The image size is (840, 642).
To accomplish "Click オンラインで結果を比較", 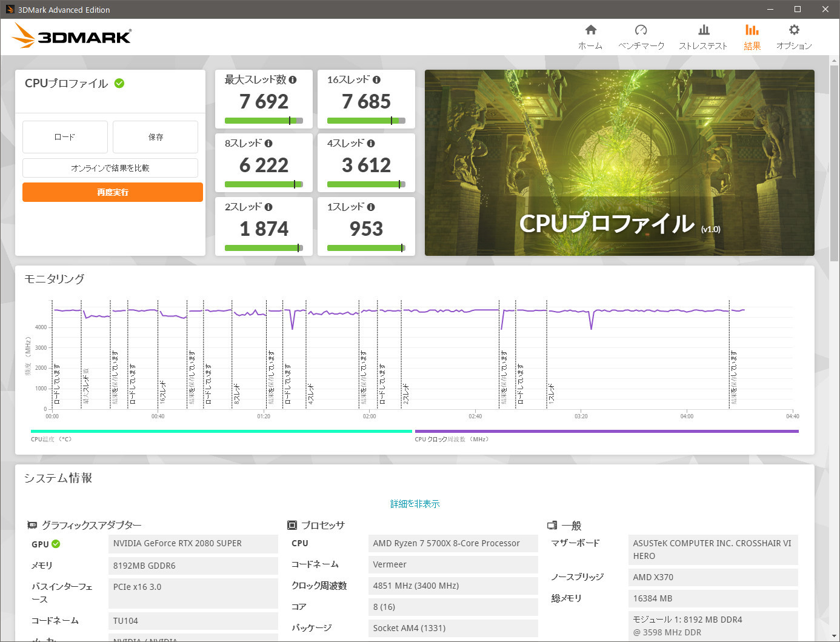I will 110,168.
